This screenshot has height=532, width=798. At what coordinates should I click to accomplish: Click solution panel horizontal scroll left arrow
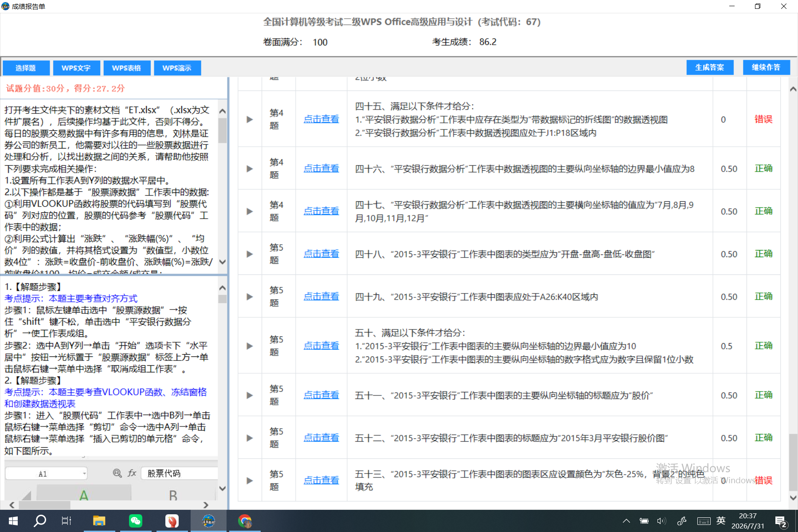click(12, 505)
